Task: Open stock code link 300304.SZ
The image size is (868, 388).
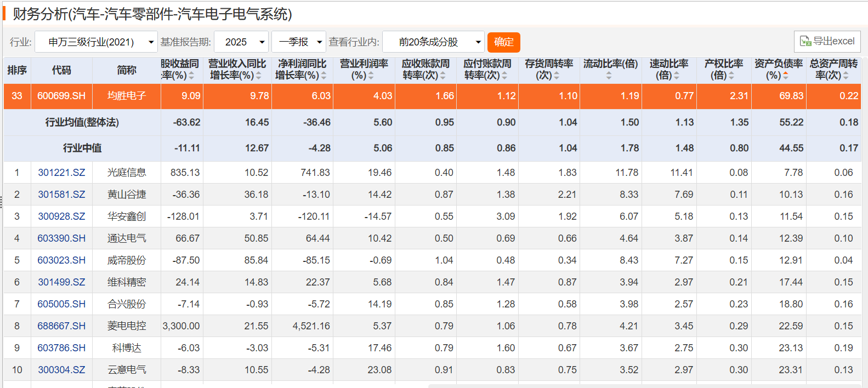Action: click(x=61, y=370)
